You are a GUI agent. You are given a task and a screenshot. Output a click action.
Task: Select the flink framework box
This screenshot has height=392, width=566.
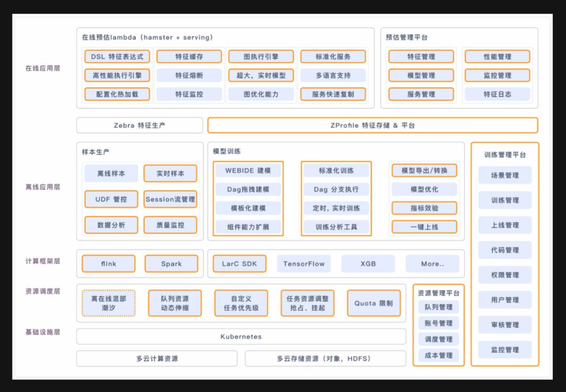pos(108,264)
